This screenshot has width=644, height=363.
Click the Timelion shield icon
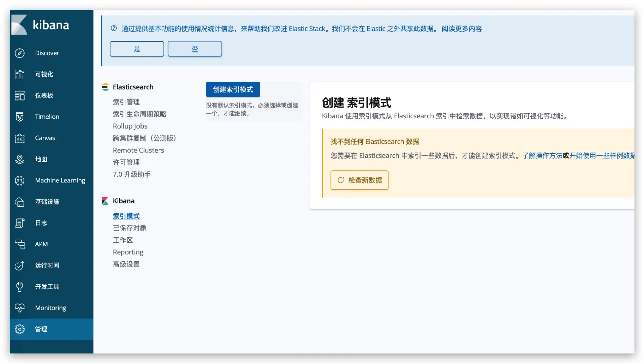click(x=19, y=117)
